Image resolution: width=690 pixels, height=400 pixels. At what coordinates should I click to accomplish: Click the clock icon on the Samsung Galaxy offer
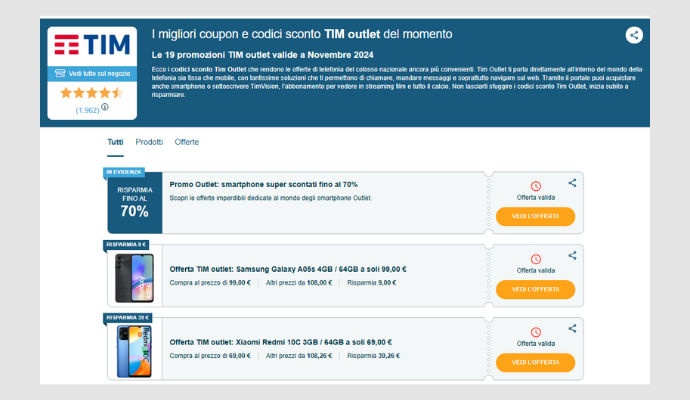[536, 259]
